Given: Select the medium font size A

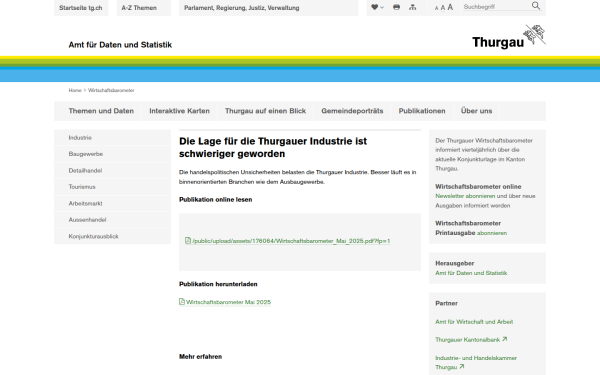Looking at the screenshot, I should pyautogui.click(x=443, y=8).
